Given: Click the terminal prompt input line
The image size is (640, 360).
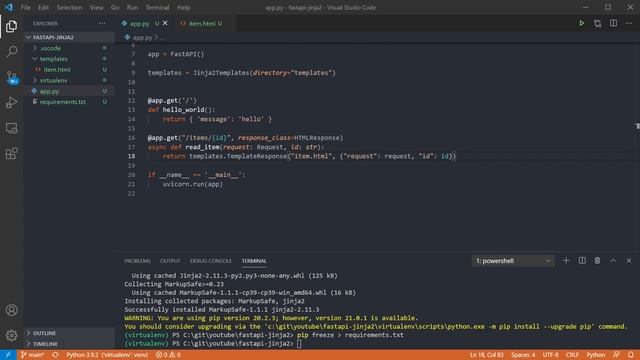Looking at the screenshot, I should point(300,344).
